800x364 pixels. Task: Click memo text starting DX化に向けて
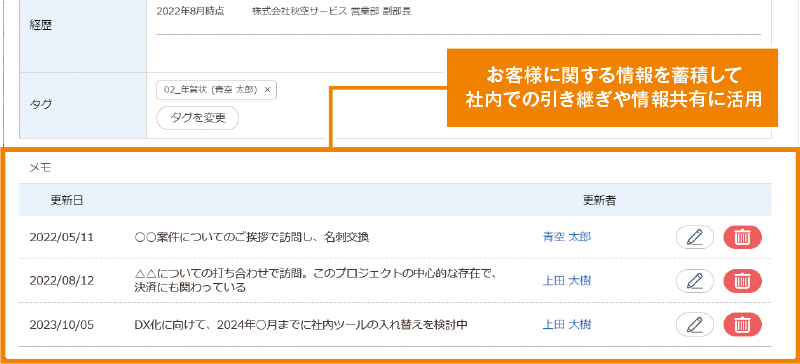pyautogui.click(x=301, y=325)
